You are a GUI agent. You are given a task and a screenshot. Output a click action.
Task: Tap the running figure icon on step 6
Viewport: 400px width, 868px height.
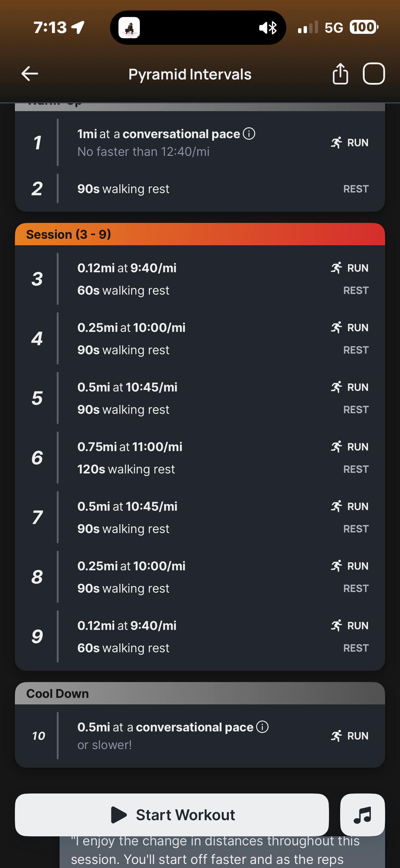(x=336, y=447)
